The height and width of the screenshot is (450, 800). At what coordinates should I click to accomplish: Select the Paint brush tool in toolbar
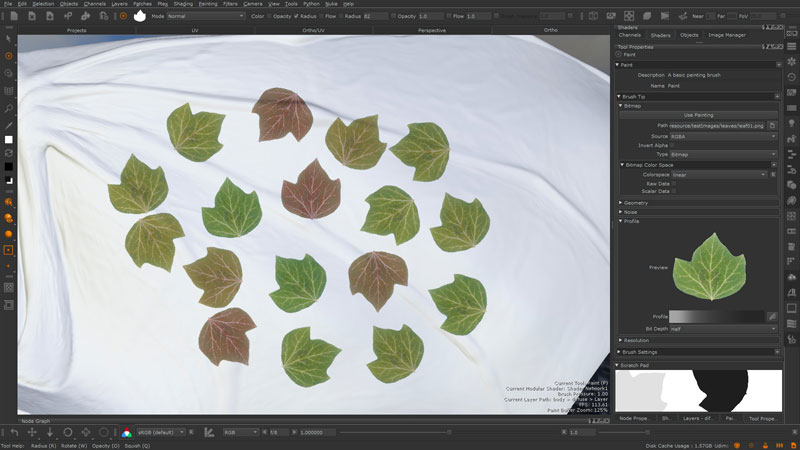coord(8,56)
